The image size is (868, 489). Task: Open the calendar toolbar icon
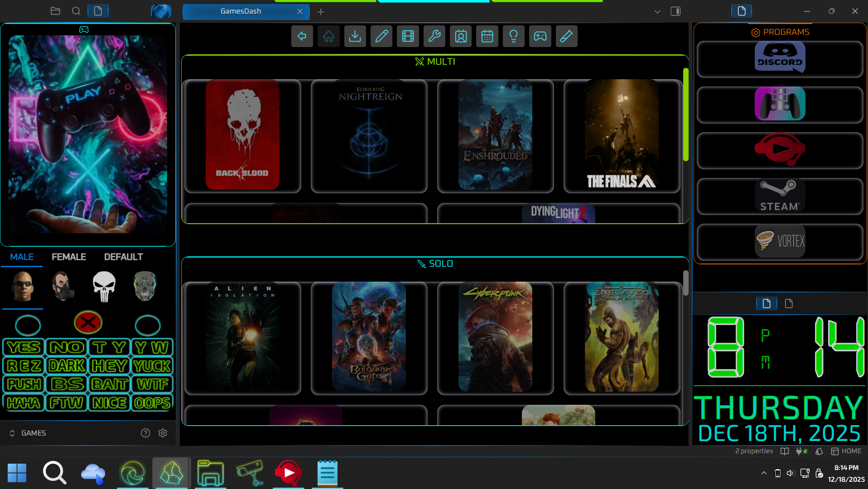pyautogui.click(x=487, y=36)
